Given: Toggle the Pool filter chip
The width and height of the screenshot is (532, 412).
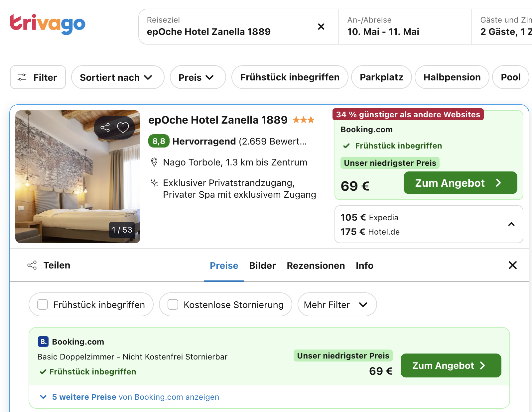Looking at the screenshot, I should point(511,77).
